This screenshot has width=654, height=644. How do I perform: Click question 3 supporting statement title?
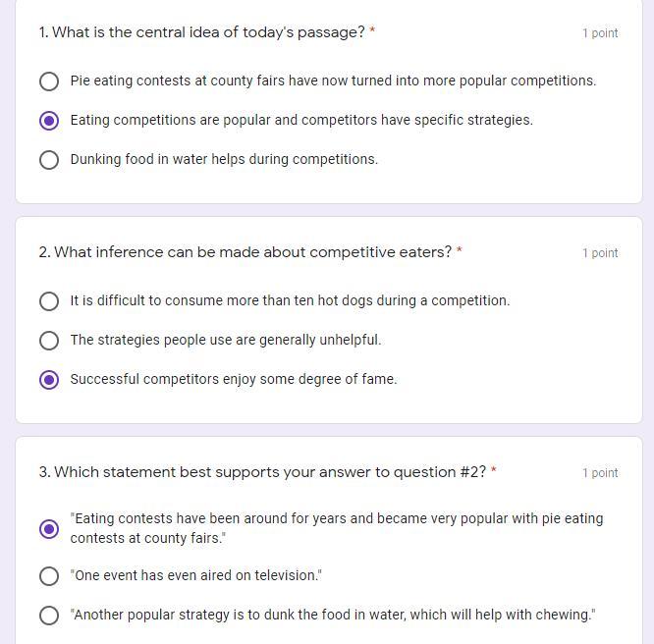[x=261, y=472]
